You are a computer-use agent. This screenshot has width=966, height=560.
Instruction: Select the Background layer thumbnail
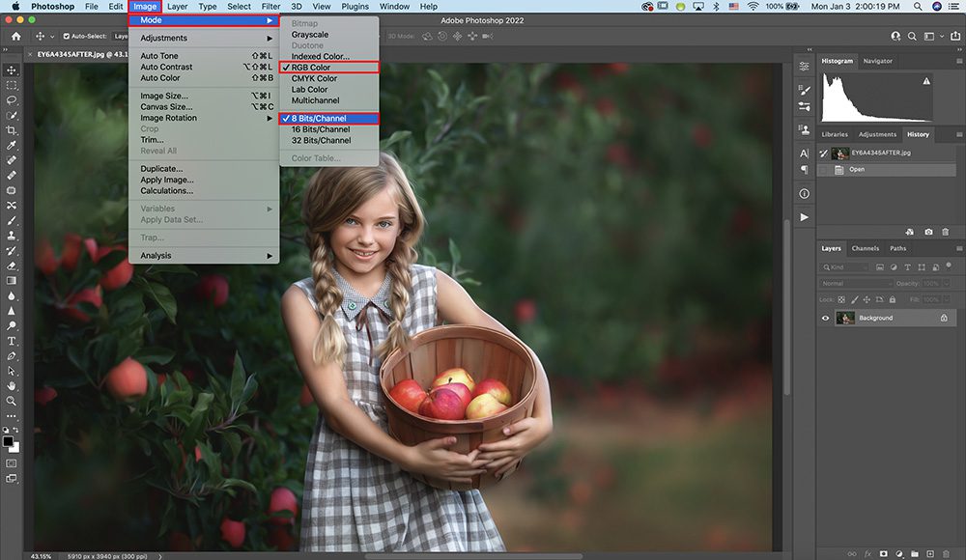(x=845, y=318)
